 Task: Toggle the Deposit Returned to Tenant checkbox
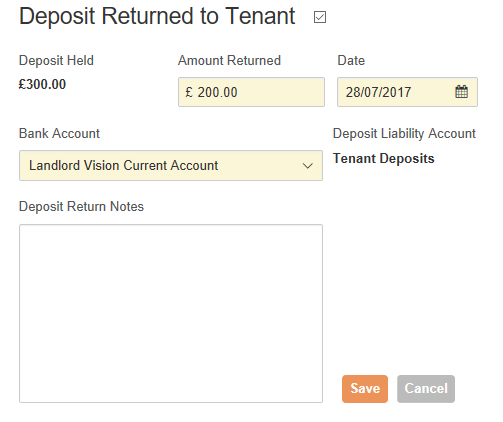coord(320,17)
